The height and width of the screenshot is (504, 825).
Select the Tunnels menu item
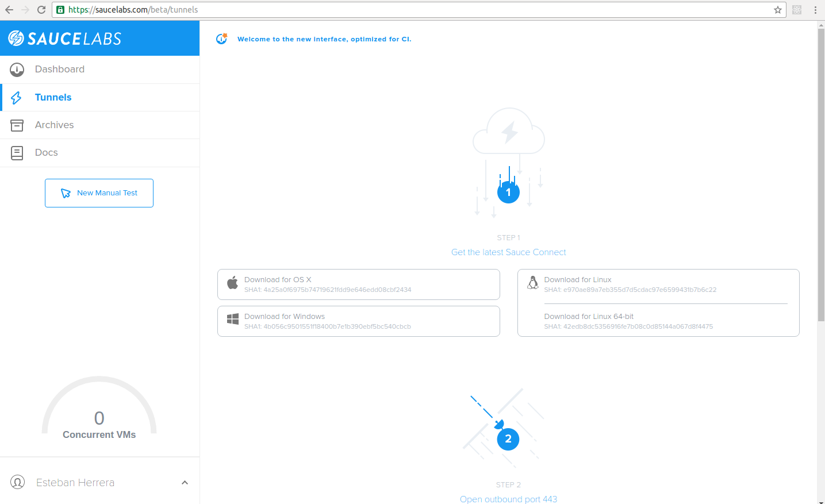100,98
